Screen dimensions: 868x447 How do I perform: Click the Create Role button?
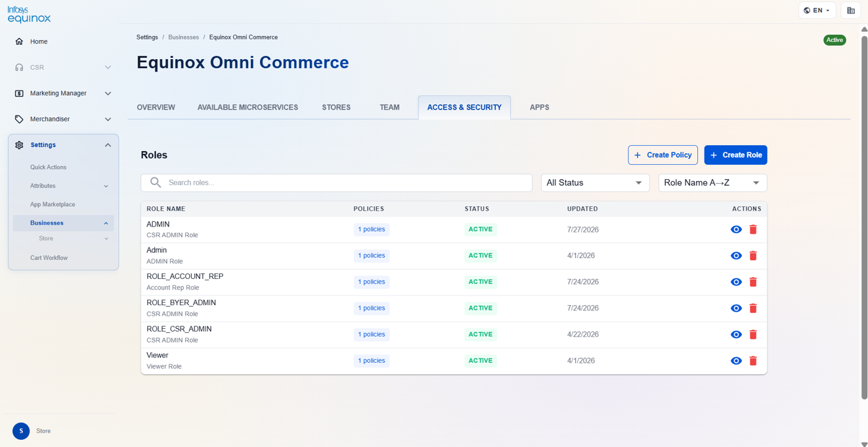point(735,155)
